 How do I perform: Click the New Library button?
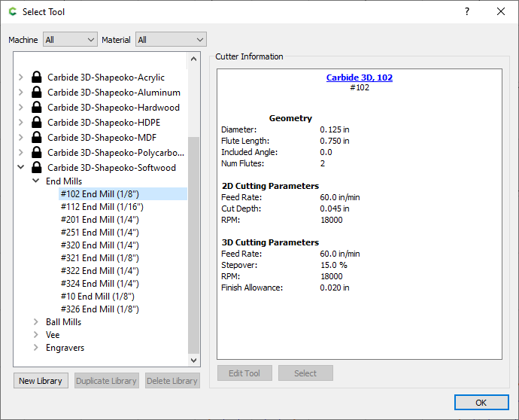(41, 381)
